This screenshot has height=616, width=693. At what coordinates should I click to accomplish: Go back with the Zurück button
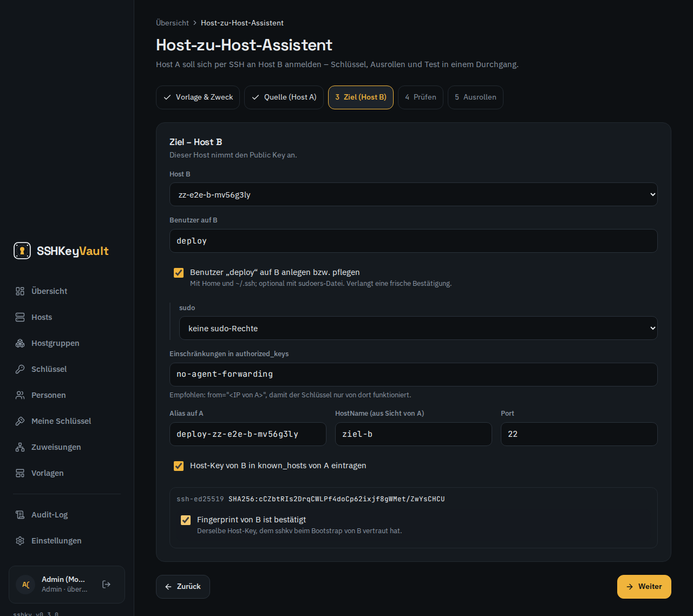183,587
